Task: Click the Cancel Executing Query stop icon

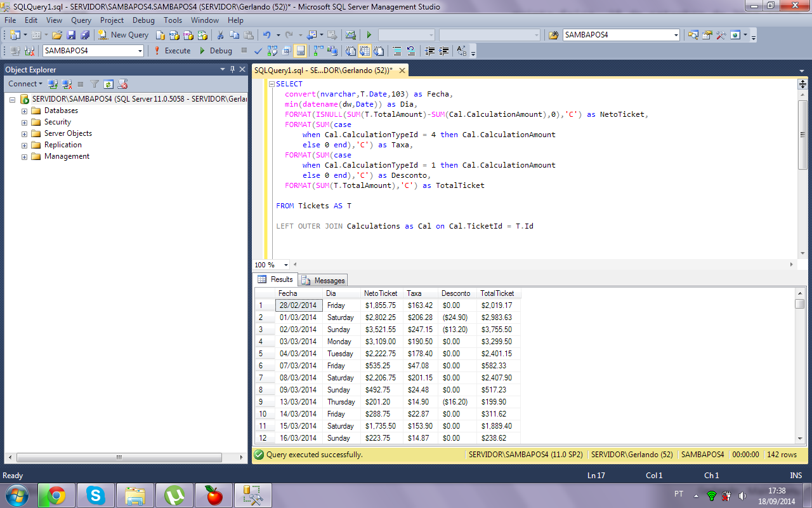Action: click(244, 51)
